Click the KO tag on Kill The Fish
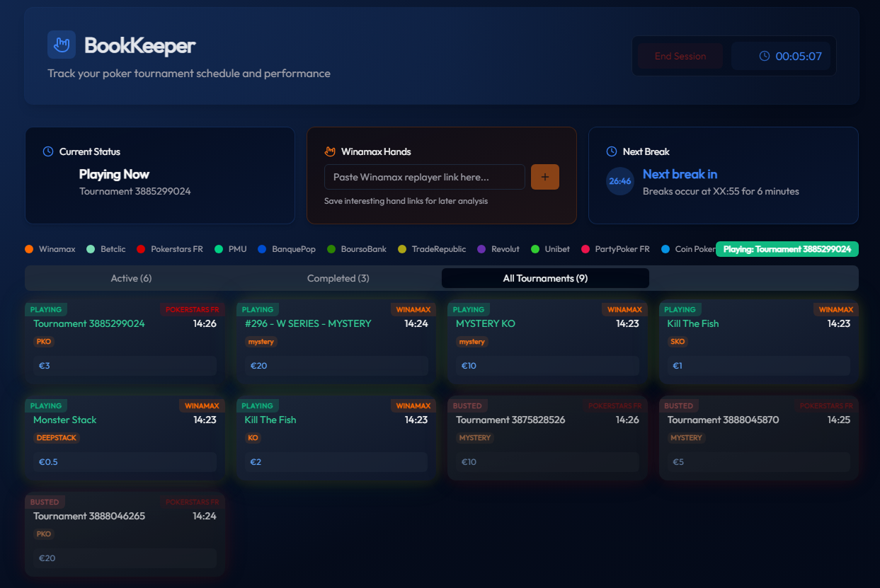This screenshot has height=588, width=880. tap(253, 438)
